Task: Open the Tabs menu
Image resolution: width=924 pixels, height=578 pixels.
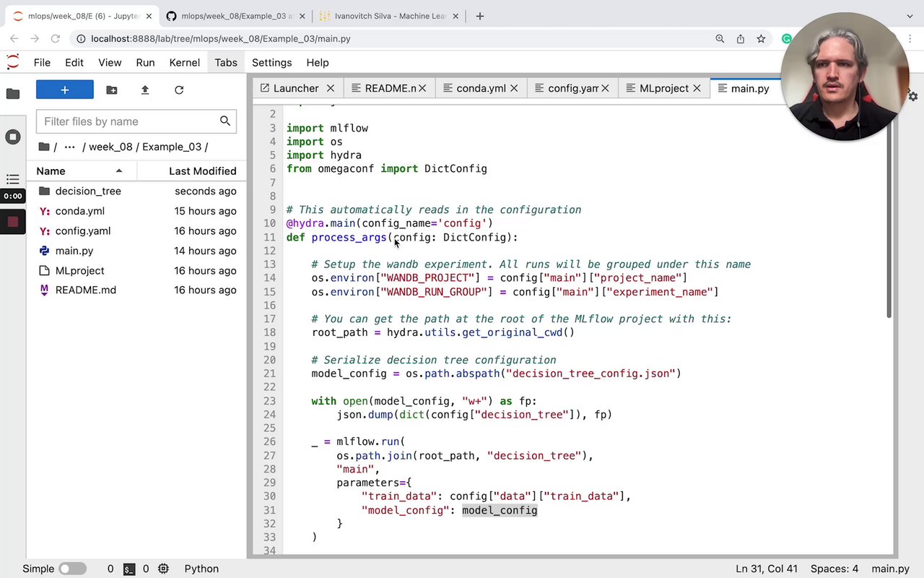Action: 226,63
